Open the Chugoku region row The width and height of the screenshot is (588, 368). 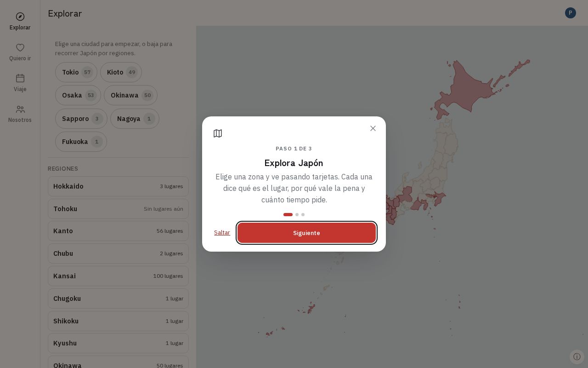pos(118,299)
